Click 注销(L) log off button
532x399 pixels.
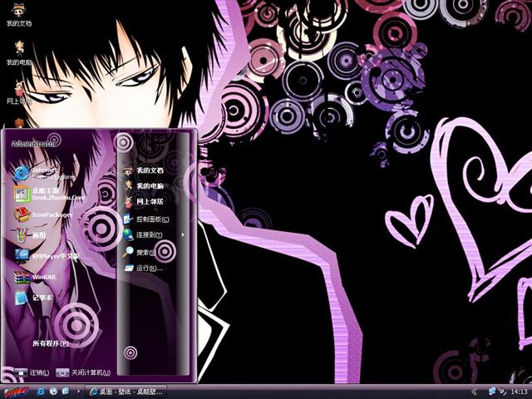32,372
